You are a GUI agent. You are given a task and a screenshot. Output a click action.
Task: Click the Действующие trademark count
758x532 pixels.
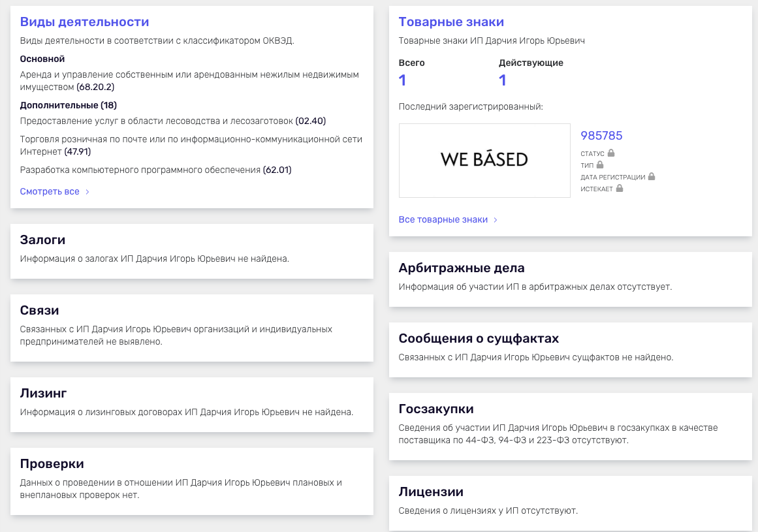pos(503,80)
